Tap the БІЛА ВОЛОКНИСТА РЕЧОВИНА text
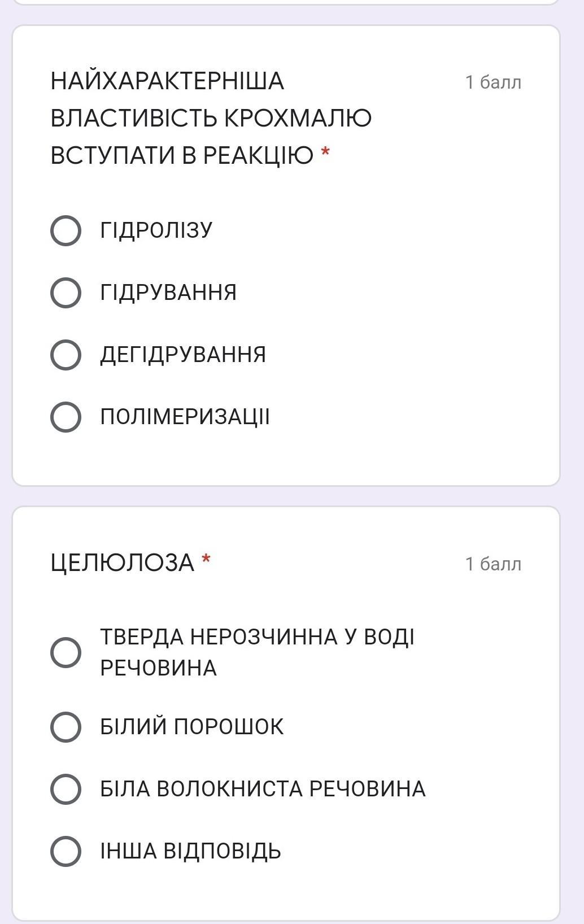This screenshot has width=584, height=924. point(263,788)
